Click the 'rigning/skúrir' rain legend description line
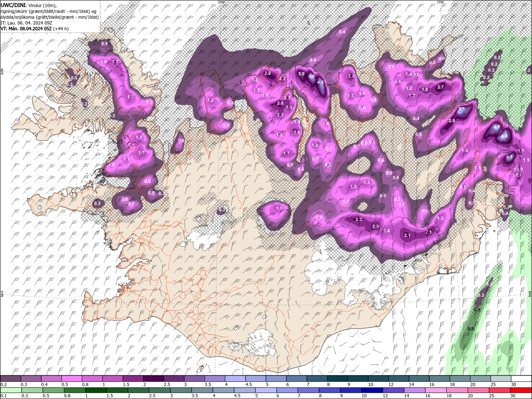Image resolution: width=532 pixels, height=399 pixels. (49, 11)
